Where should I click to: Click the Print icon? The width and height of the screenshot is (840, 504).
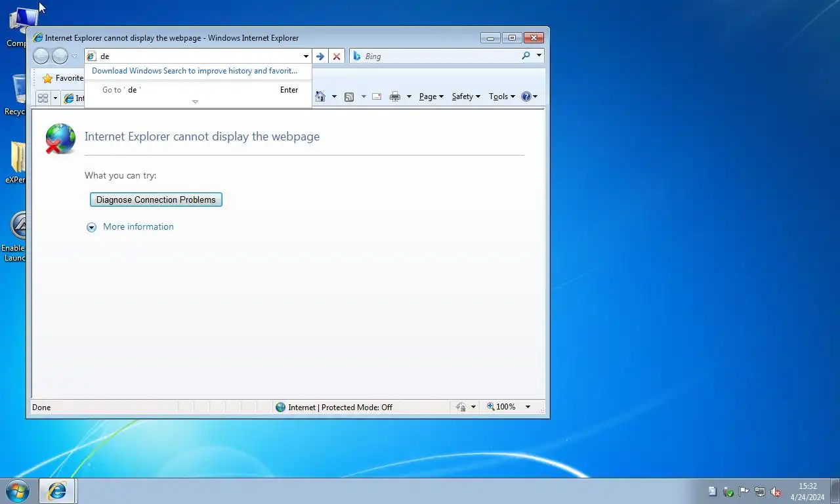click(395, 96)
